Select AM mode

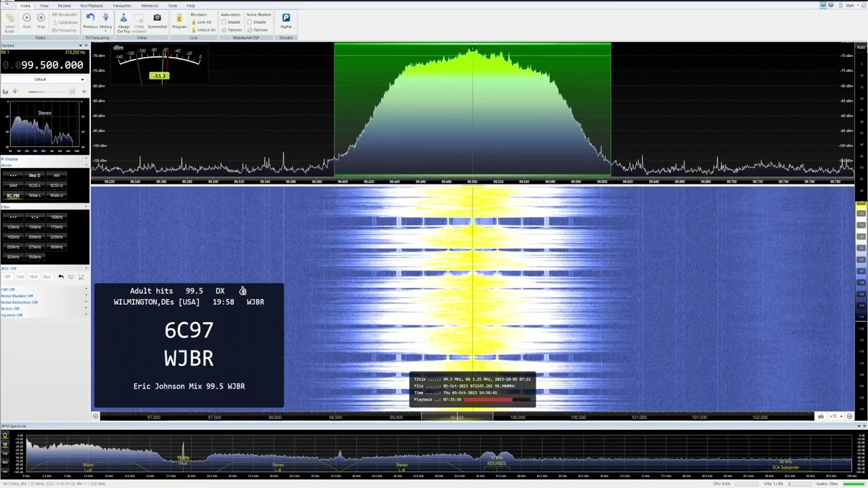[56, 176]
